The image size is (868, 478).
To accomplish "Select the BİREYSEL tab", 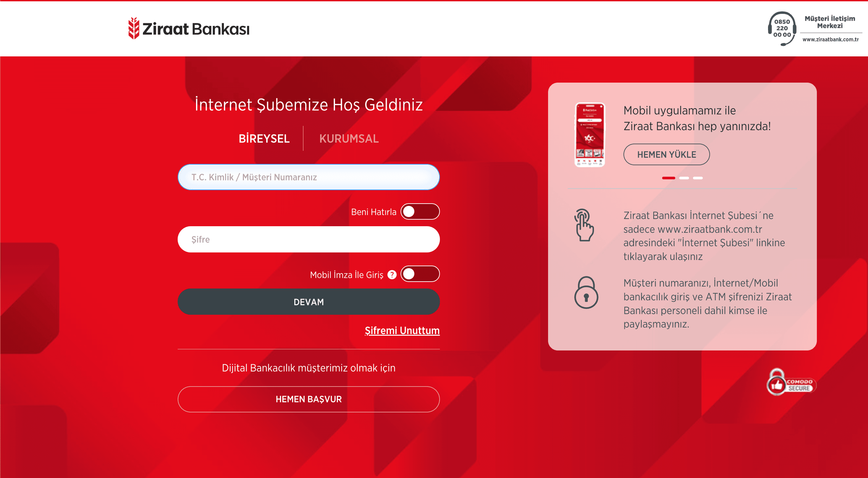I will 264,139.
